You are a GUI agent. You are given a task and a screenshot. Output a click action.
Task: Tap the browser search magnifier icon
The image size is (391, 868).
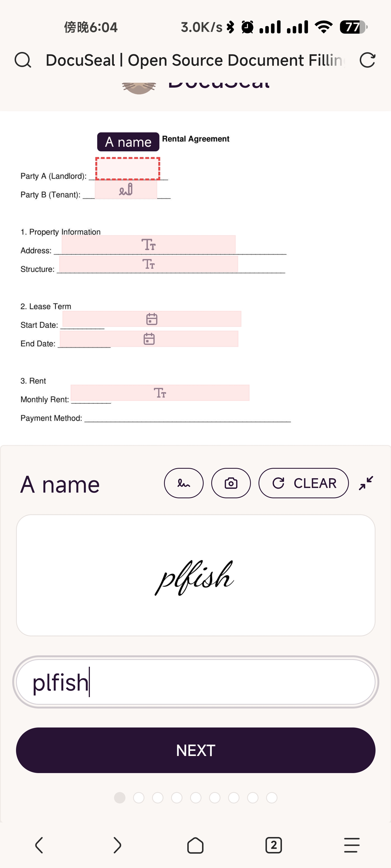click(23, 60)
